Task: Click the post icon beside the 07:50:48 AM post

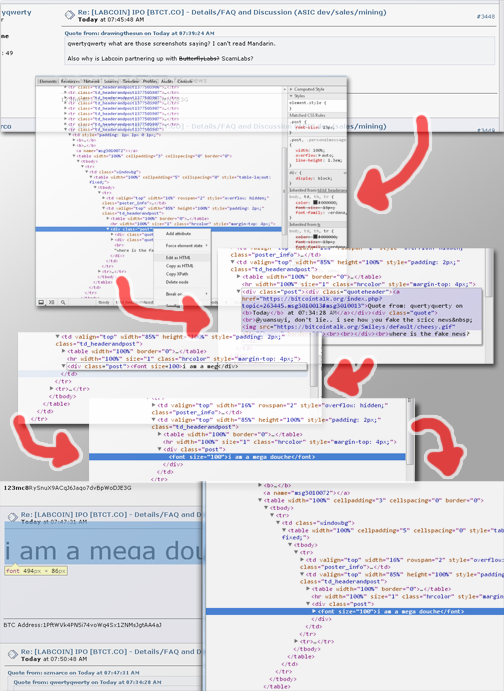Action: [x=13, y=654]
